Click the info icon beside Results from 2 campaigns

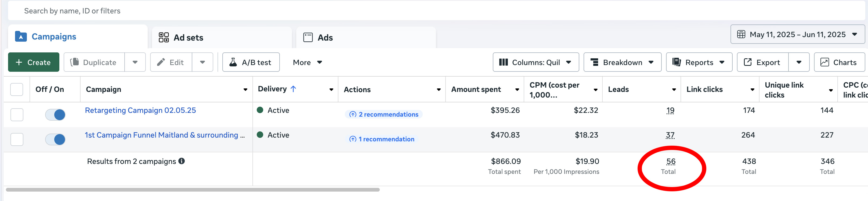(x=182, y=161)
